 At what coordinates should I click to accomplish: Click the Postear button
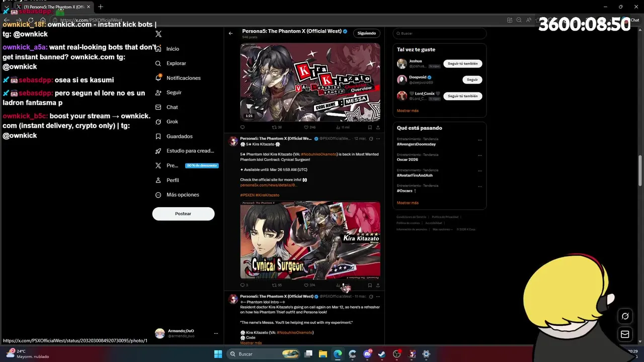[183, 214]
